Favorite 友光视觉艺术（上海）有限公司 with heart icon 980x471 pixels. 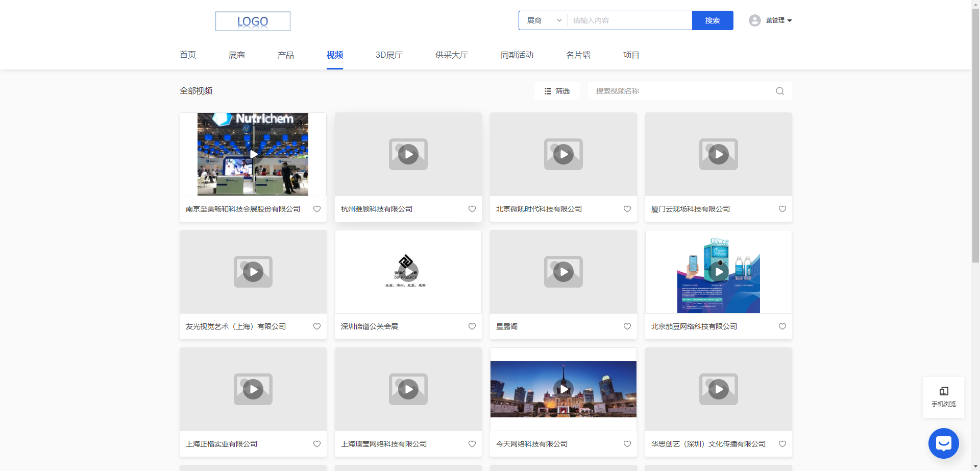[317, 326]
